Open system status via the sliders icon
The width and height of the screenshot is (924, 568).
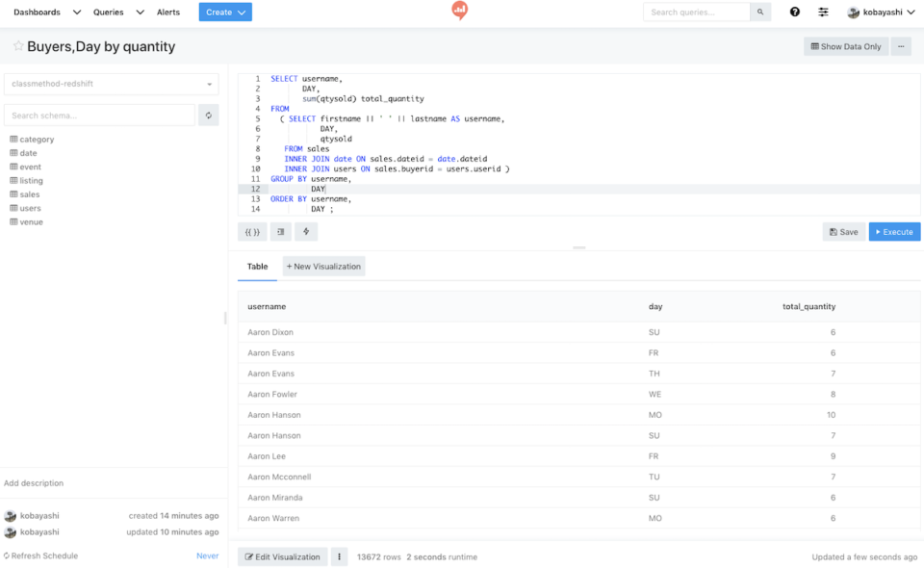point(822,13)
